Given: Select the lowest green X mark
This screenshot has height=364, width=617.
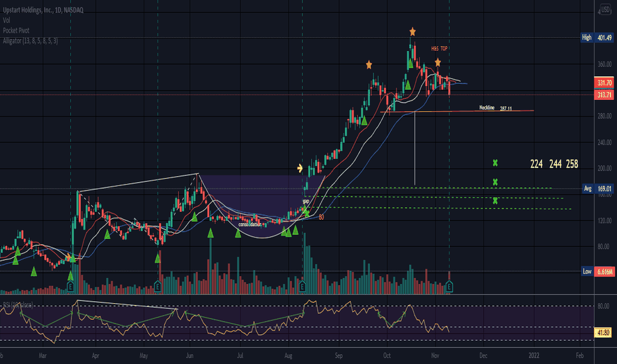Looking at the screenshot, I should coord(495,201).
